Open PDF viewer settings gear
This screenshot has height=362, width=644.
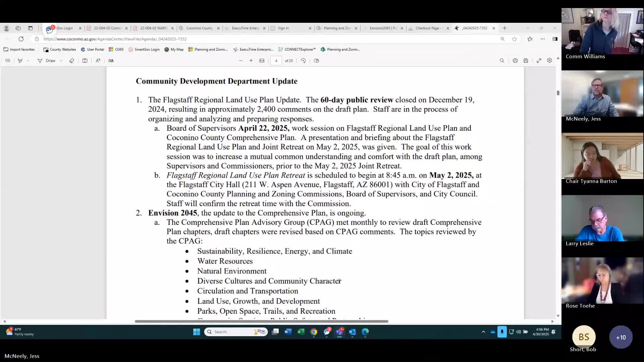tap(549, 61)
